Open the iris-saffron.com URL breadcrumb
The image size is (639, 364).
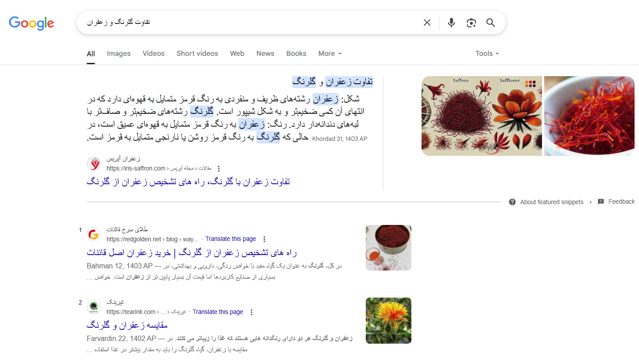(x=159, y=168)
